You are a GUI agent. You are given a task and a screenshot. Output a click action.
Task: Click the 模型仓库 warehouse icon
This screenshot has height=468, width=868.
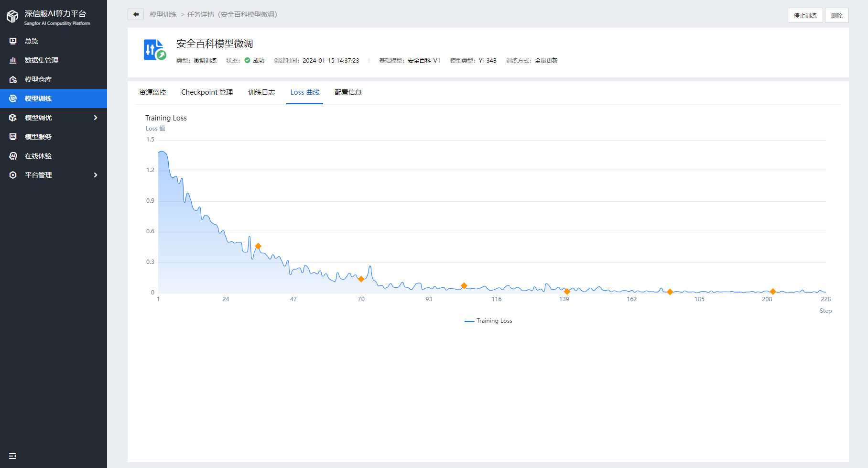(x=13, y=79)
